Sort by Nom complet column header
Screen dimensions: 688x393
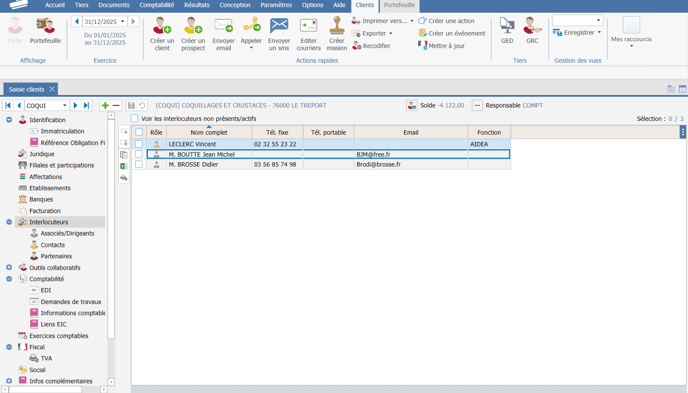point(209,132)
